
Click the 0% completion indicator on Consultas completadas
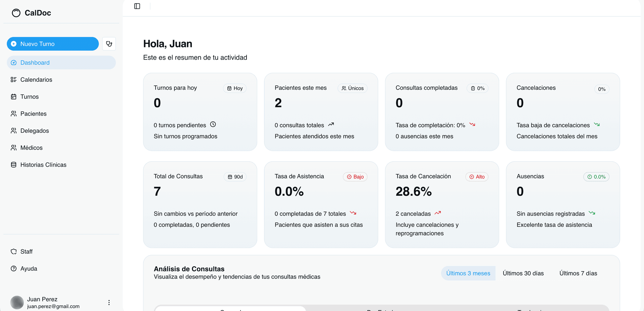(x=477, y=88)
